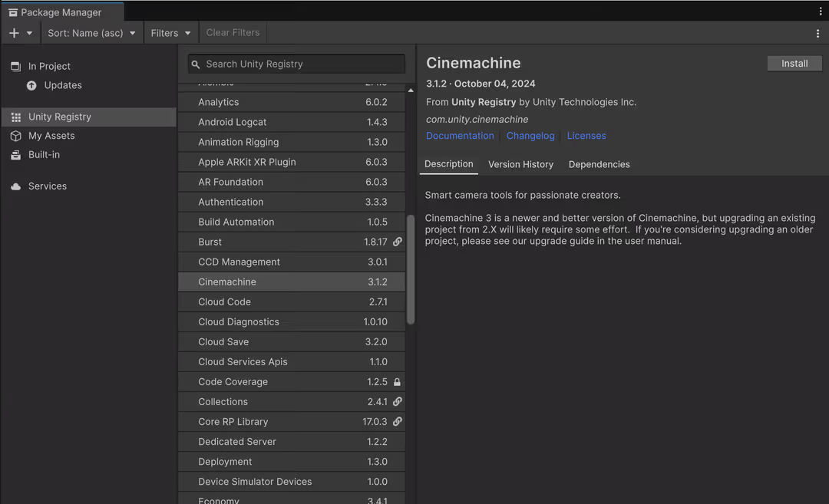Select the Code Coverage package
This screenshot has width=829, height=504.
(292, 382)
